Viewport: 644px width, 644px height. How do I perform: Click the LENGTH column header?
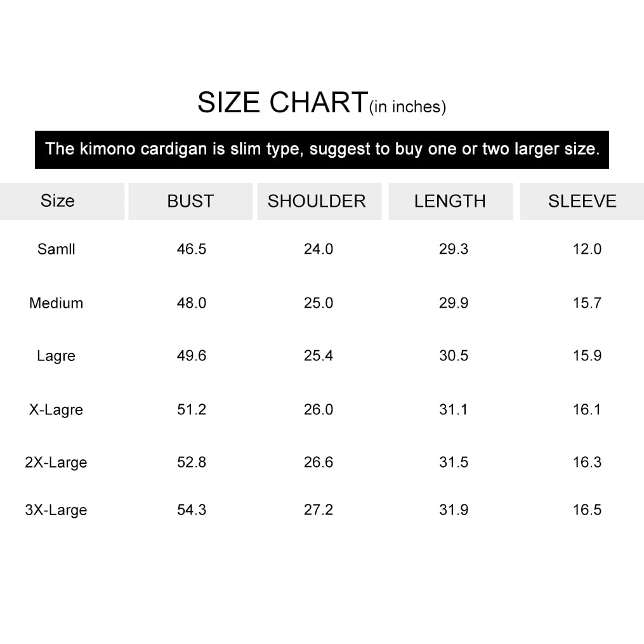pyautogui.click(x=450, y=201)
